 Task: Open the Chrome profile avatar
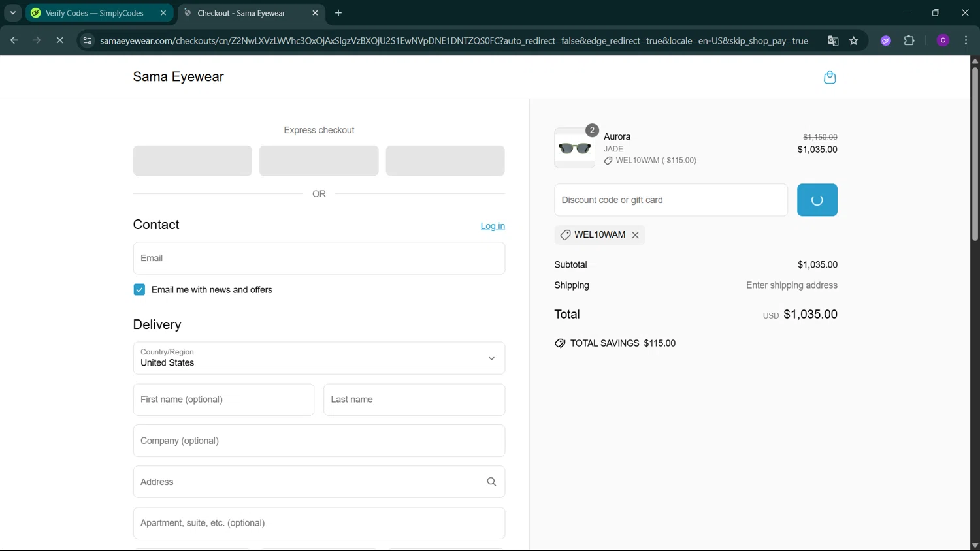(x=943, y=40)
